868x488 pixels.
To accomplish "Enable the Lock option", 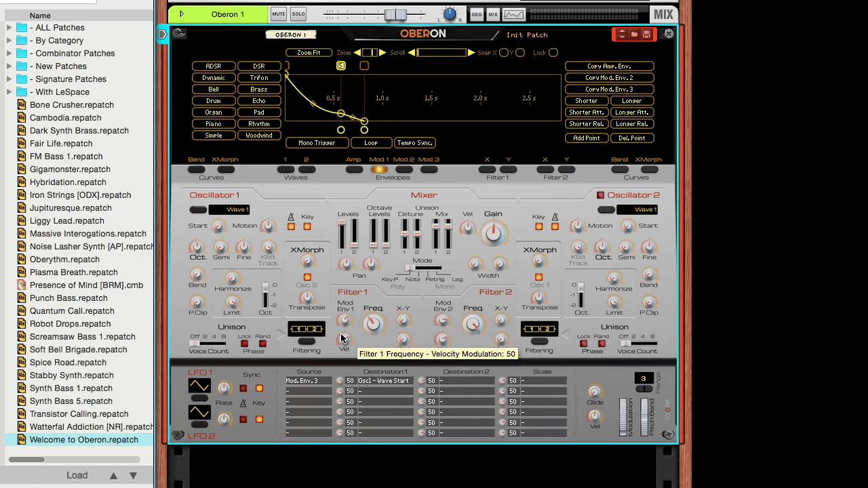I will (553, 53).
